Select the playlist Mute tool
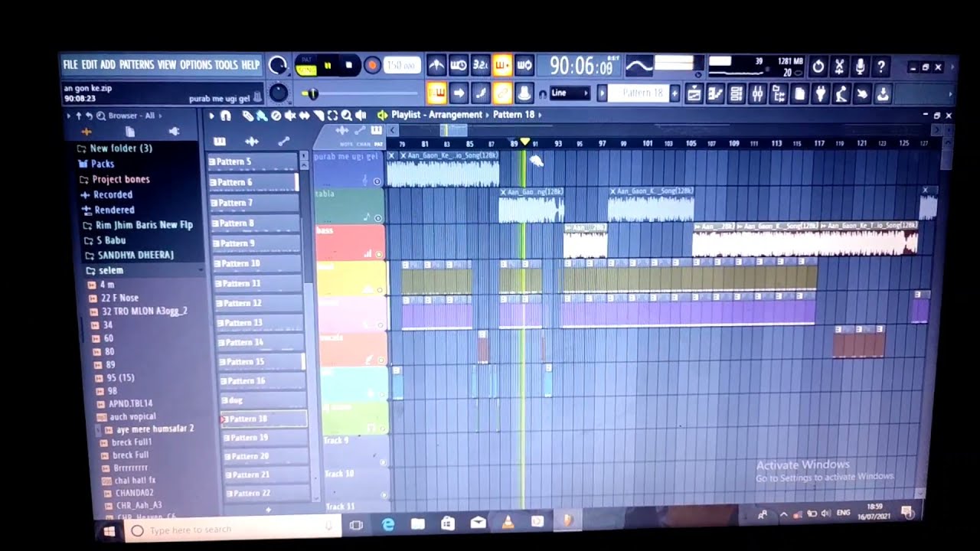This screenshot has width=980, height=551. point(289,116)
